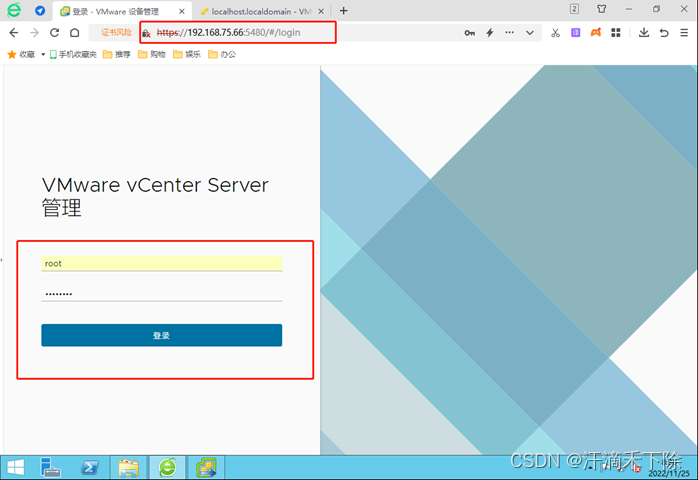Open Server Manager from taskbar
698x480 pixels.
click(50, 468)
